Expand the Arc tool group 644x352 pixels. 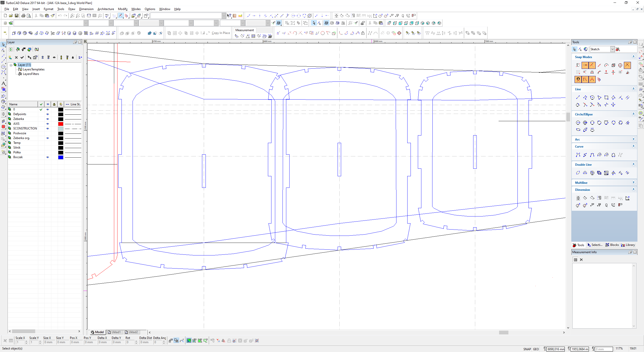633,139
